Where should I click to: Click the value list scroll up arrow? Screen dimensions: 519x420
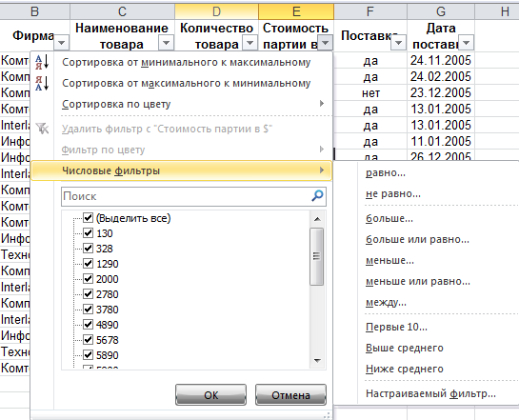click(x=317, y=219)
